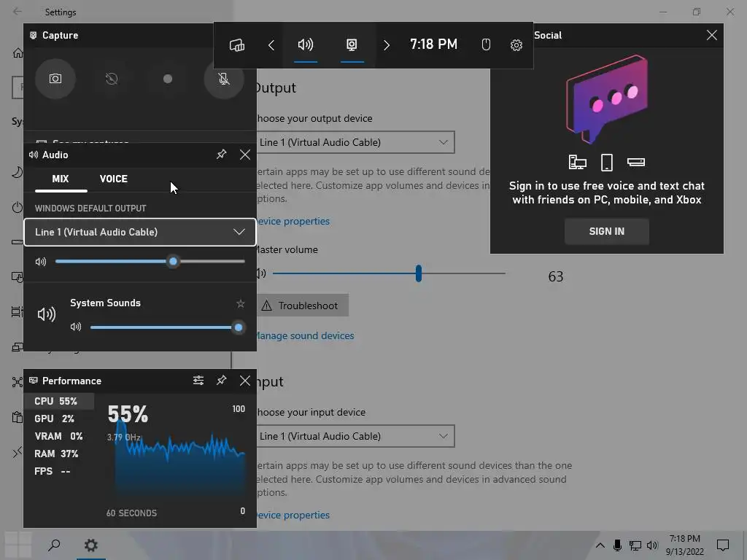Open input Device properties link
The height and width of the screenshot is (560, 747).
click(x=293, y=516)
